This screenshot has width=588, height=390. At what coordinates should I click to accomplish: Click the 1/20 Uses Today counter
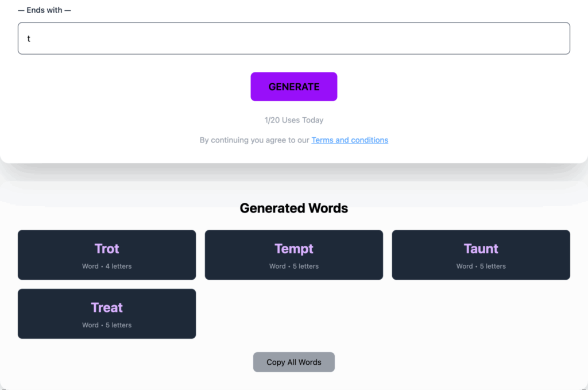(x=293, y=121)
